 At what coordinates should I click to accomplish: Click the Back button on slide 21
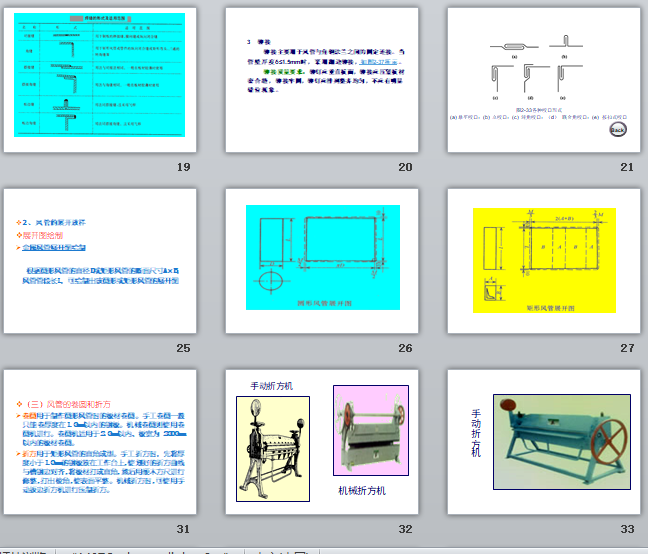coord(618,130)
